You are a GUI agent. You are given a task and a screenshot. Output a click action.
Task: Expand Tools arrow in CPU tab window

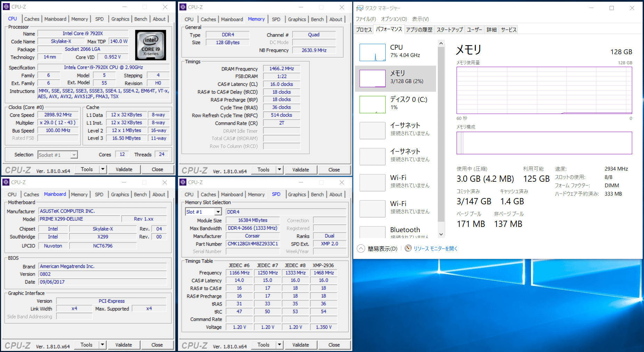[103, 169]
